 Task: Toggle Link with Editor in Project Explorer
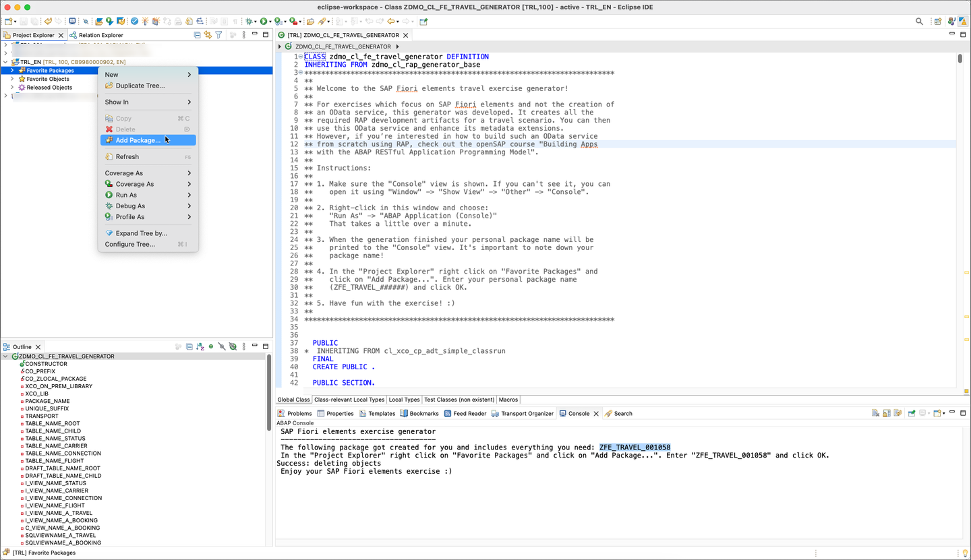coord(208,35)
